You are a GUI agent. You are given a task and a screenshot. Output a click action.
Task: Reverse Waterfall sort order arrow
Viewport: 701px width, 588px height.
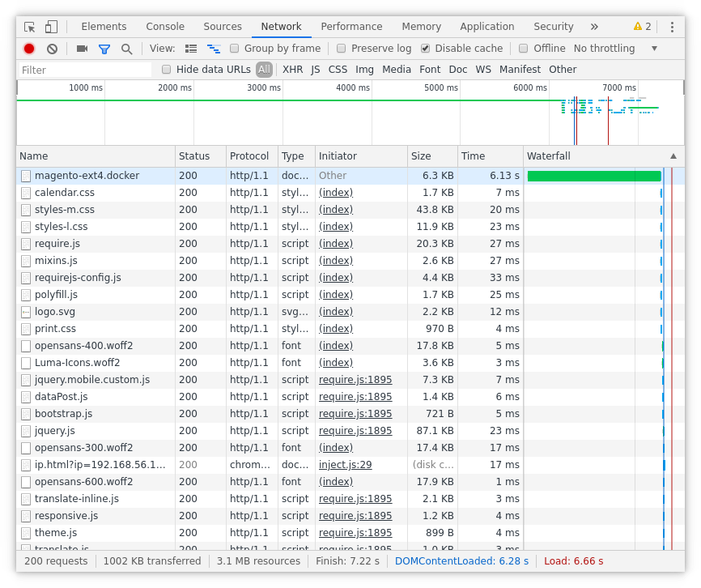click(674, 156)
